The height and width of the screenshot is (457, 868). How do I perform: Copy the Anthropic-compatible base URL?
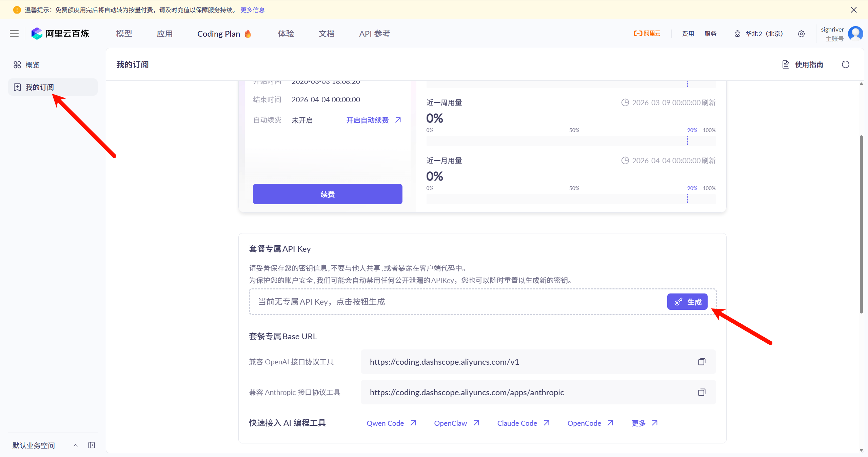pos(702,392)
